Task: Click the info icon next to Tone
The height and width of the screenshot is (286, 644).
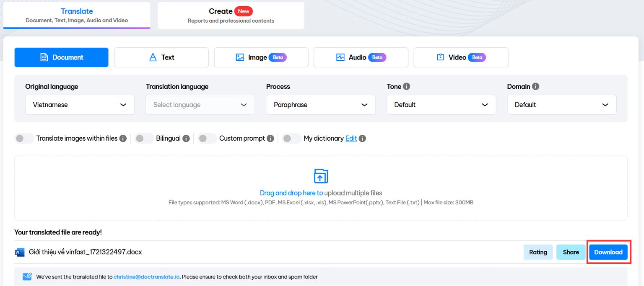Action: (406, 86)
